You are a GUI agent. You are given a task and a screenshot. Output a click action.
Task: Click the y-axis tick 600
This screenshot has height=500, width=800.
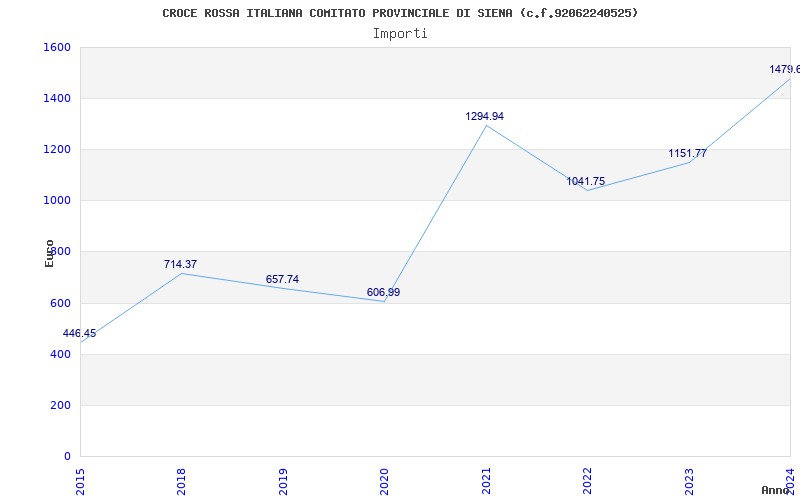tap(60, 303)
